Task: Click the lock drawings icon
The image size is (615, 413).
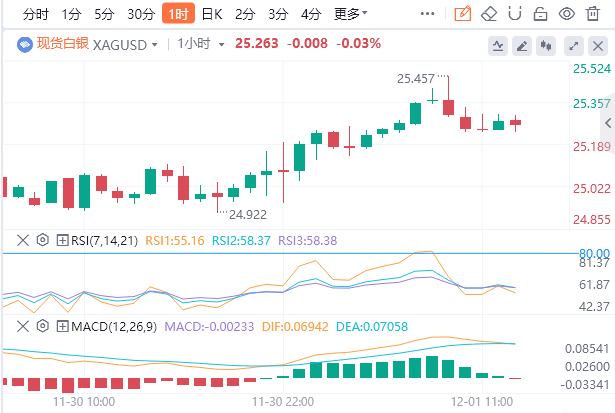Action: 542,14
